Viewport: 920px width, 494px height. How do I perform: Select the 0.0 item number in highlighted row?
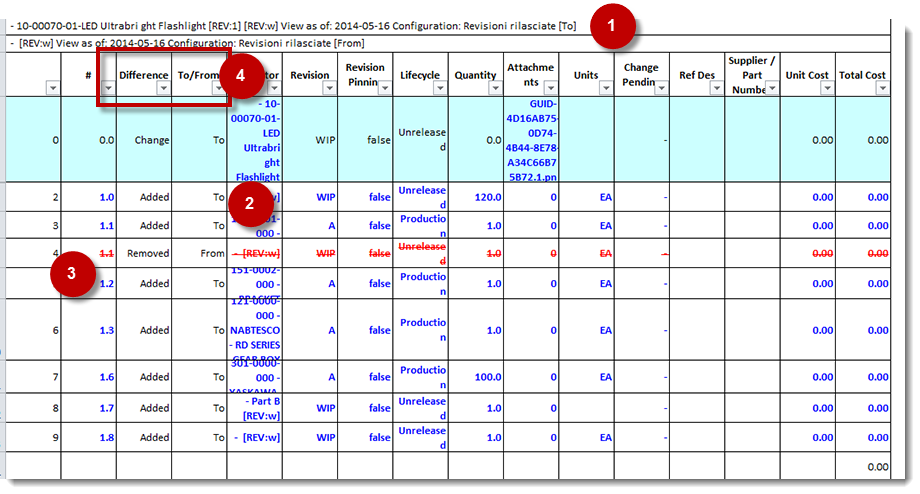89,140
